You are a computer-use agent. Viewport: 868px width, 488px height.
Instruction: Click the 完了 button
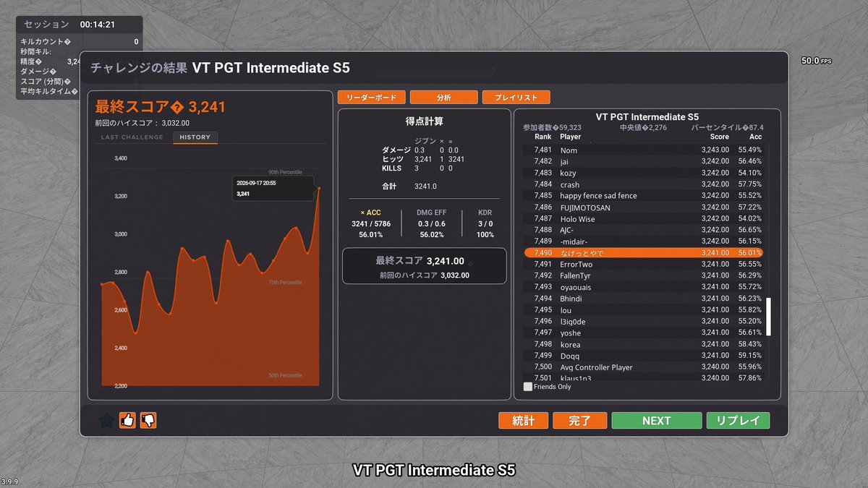click(x=580, y=421)
